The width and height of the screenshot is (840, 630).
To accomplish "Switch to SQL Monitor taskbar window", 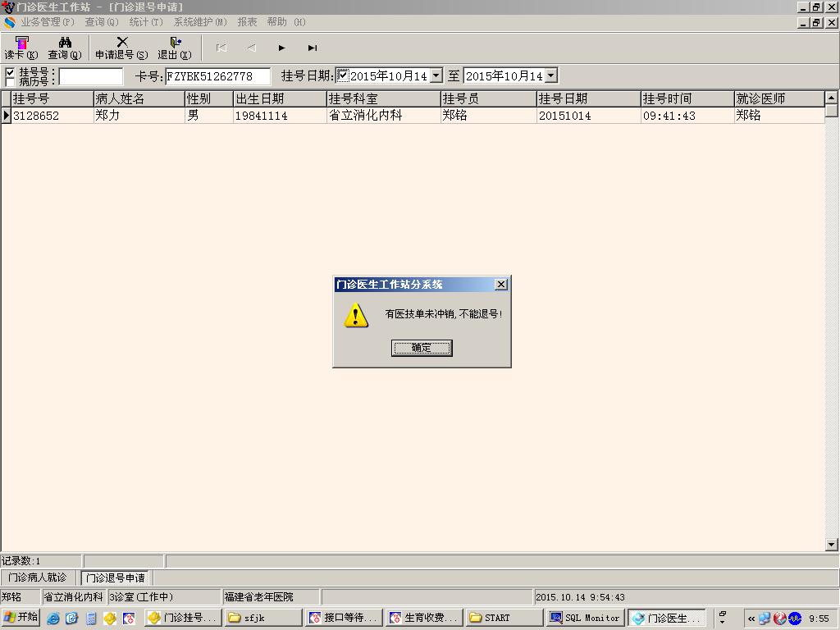I will pyautogui.click(x=585, y=618).
